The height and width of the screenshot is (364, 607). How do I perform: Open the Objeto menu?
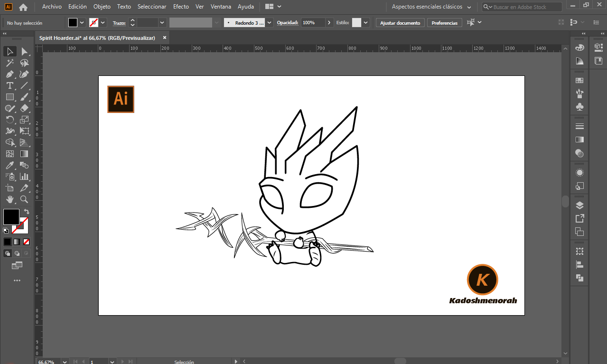[x=102, y=7]
